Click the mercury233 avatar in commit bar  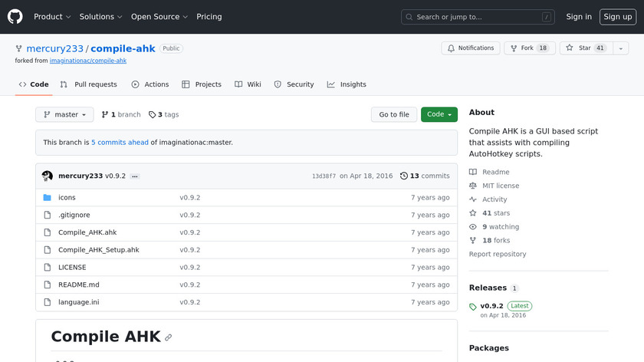[48, 176]
